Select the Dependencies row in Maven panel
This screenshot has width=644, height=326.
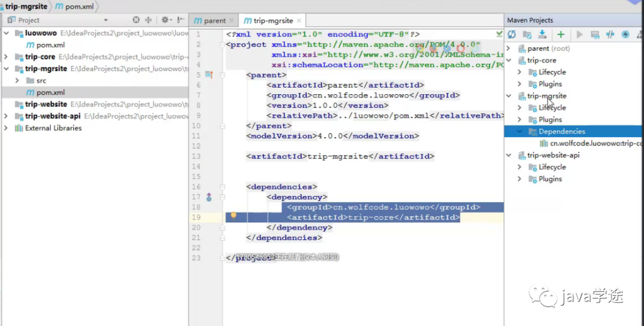click(x=574, y=131)
